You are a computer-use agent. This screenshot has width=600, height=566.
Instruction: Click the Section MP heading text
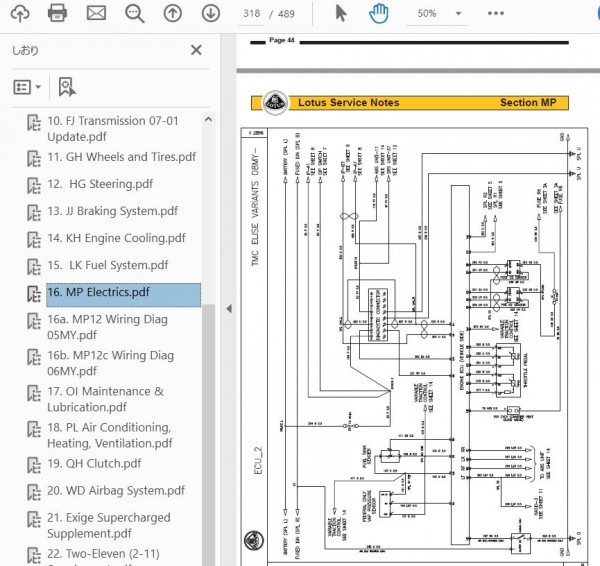tap(528, 103)
